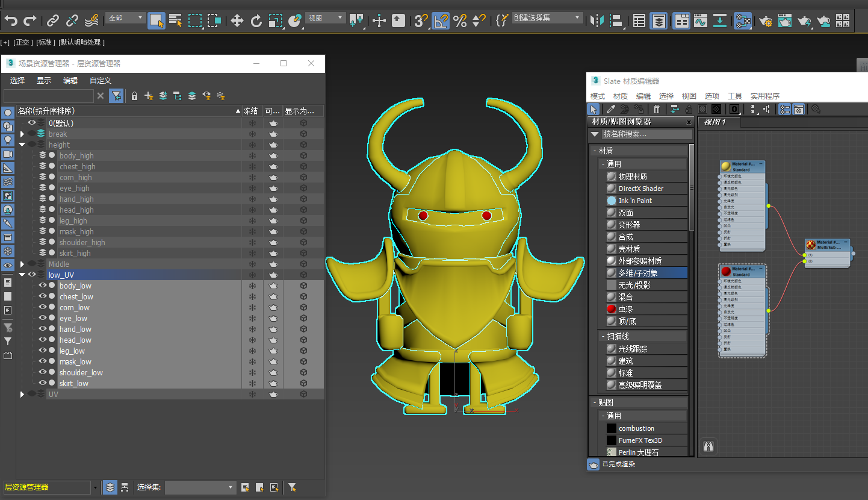Viewport: 868px width, 500px height.
Task: Toggle freeze state for skirt_low
Action: click(x=252, y=383)
